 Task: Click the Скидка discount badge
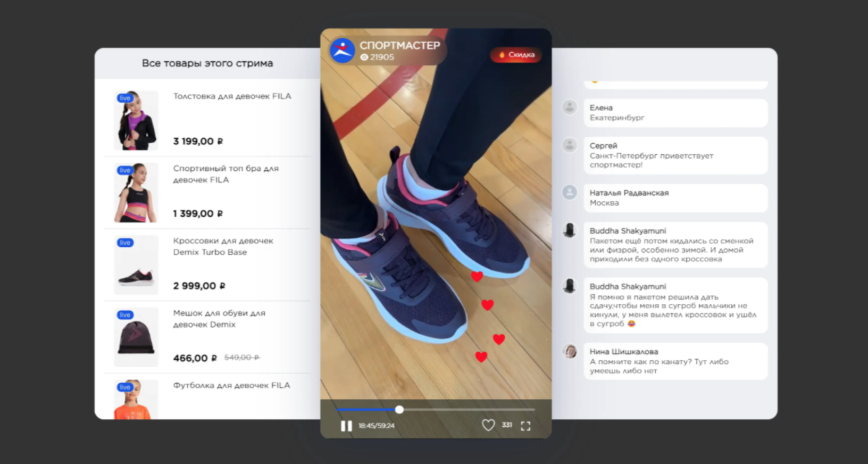tap(516, 55)
